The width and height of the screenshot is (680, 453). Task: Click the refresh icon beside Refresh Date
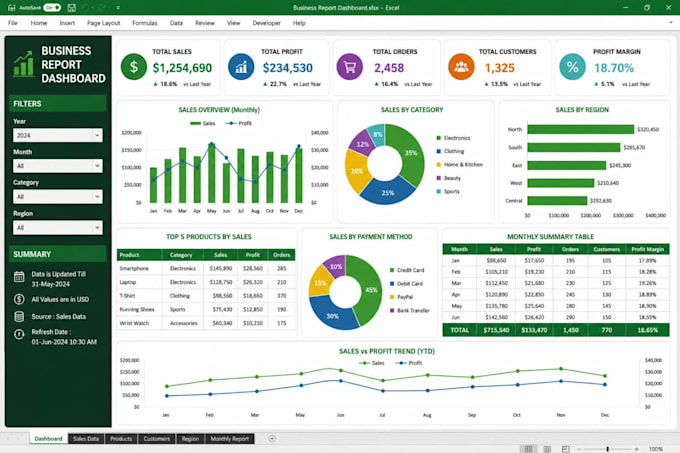pos(19,334)
